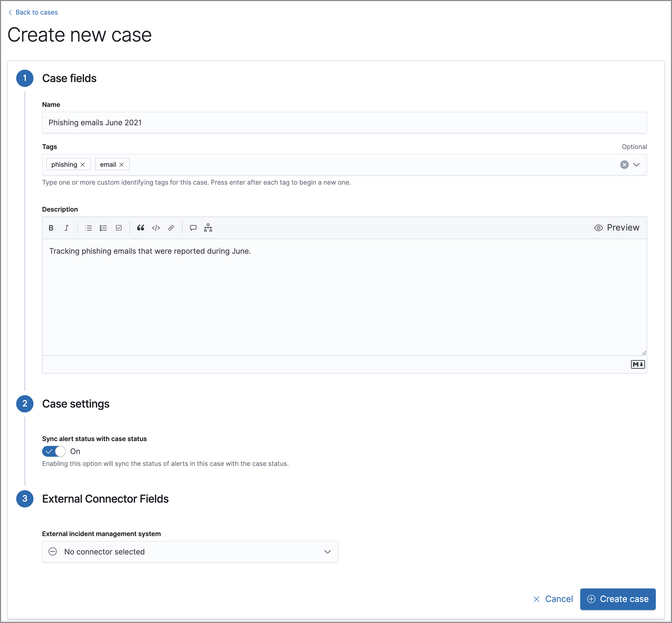Apply bold formatting in the description editor
This screenshot has width=672, height=623.
pos(51,228)
